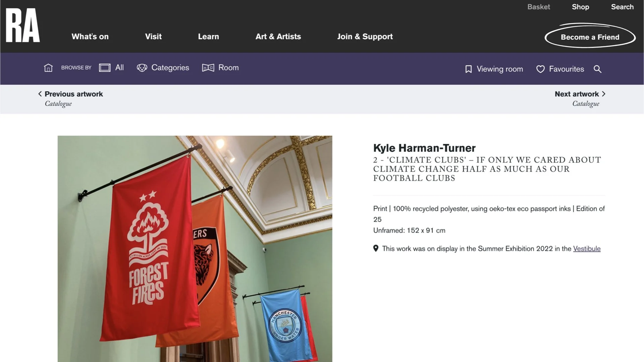Screen dimensions: 644x362
Task: Open the Basket link
Action: point(539,7)
